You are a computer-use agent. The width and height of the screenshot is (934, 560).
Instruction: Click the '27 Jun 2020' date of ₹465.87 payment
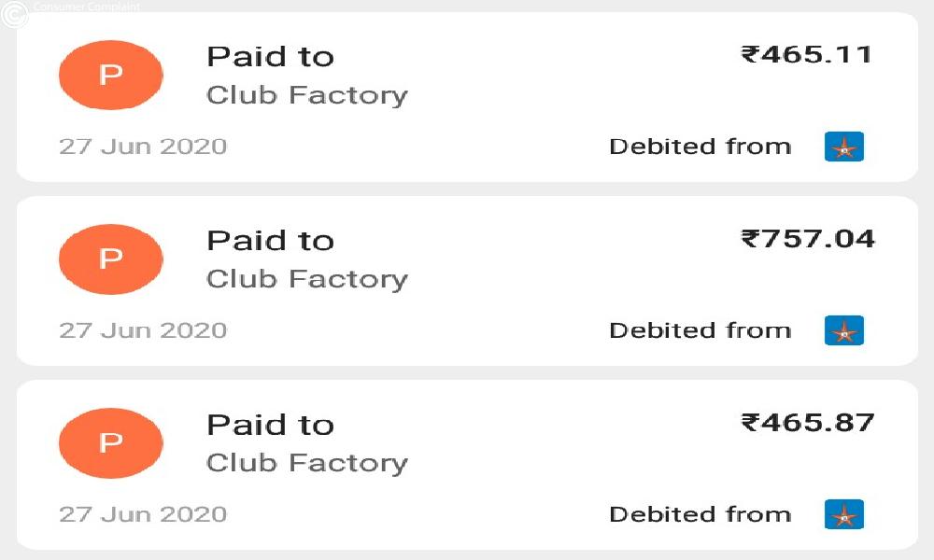[143, 514]
